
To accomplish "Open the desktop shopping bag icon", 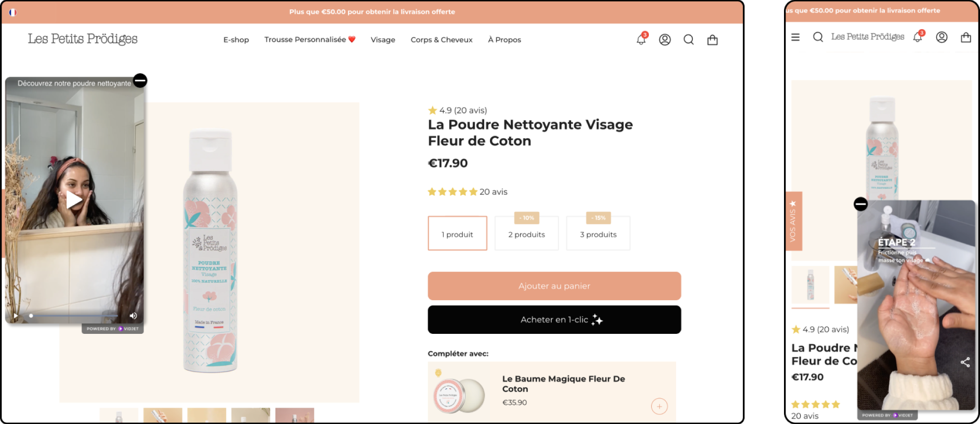I will [x=712, y=40].
